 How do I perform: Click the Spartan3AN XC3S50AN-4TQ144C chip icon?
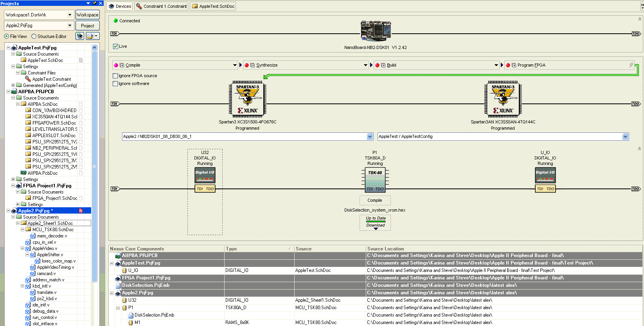[x=503, y=99]
